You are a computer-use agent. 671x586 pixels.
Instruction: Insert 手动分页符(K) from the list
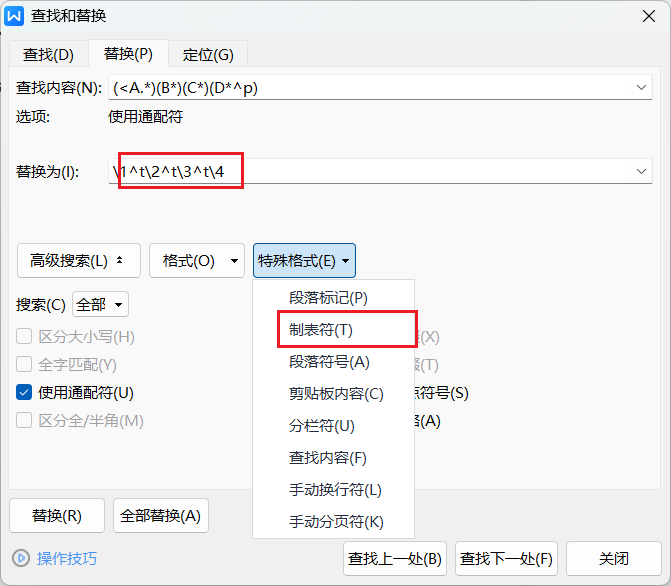click(336, 522)
